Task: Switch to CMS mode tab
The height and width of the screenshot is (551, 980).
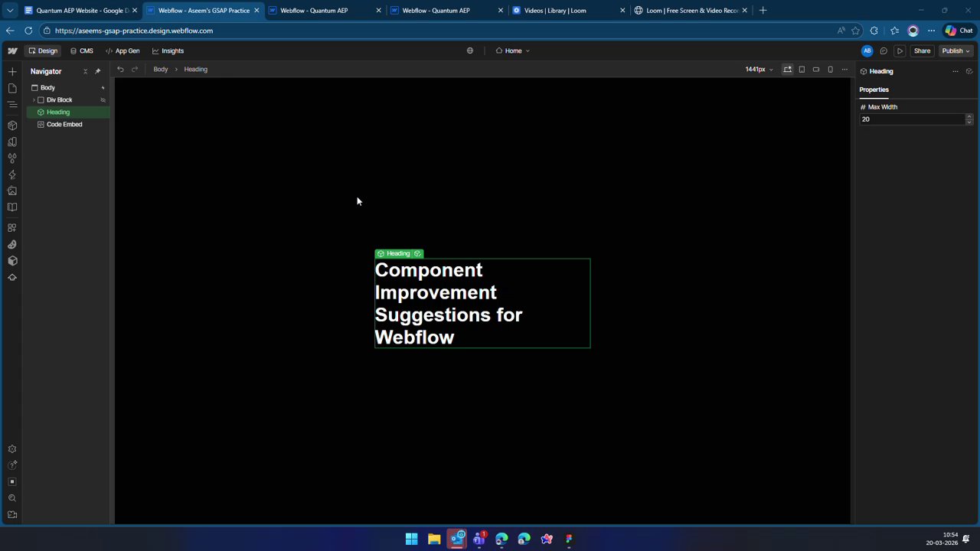Action: (81, 51)
